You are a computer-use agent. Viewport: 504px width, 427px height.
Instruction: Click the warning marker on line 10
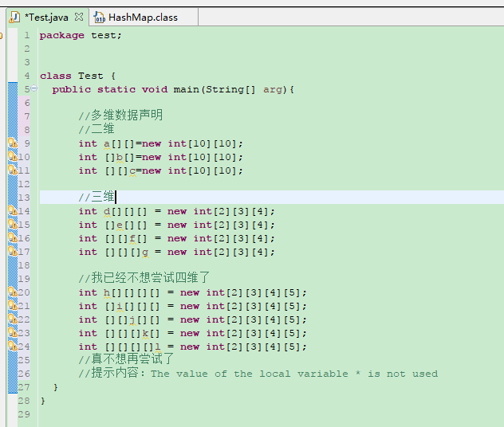point(13,156)
